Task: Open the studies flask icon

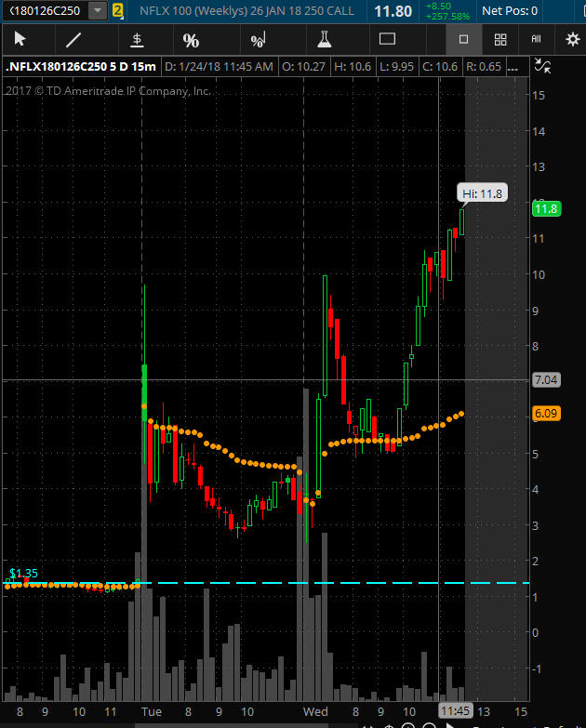Action: coord(324,39)
